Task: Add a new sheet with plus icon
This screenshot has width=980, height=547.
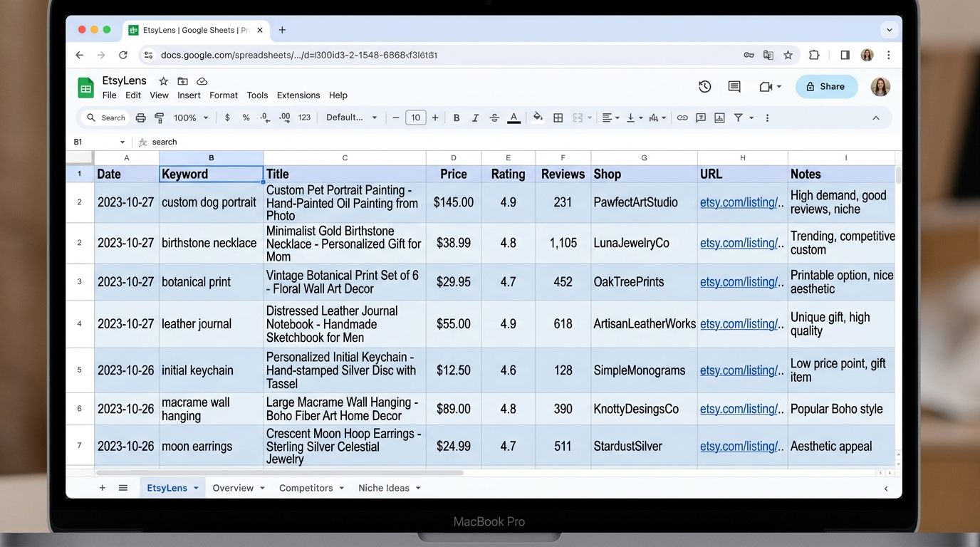Action: click(103, 488)
